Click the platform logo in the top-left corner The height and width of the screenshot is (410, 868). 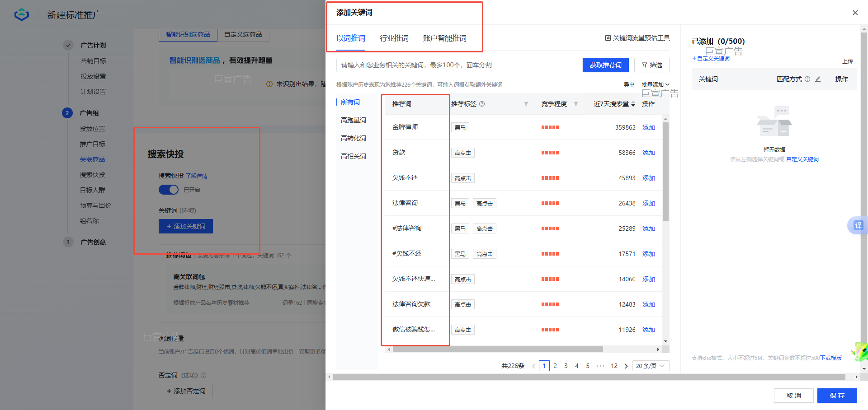[x=21, y=14]
